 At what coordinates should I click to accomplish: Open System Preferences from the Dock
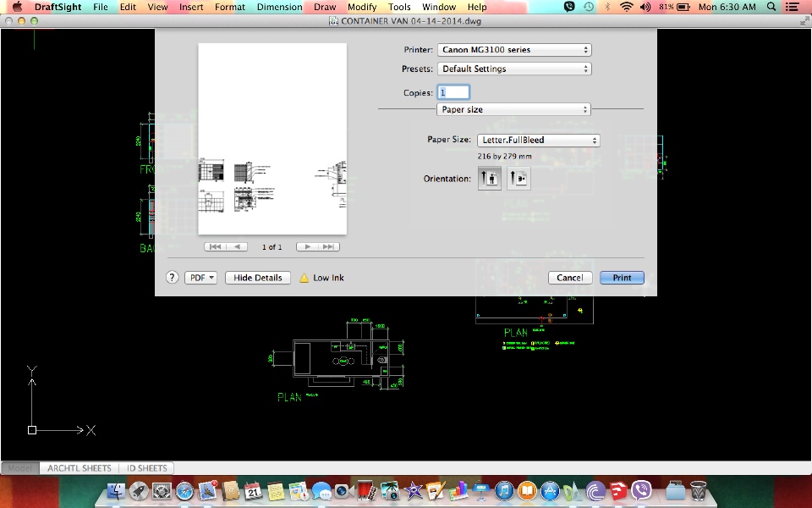click(x=162, y=490)
